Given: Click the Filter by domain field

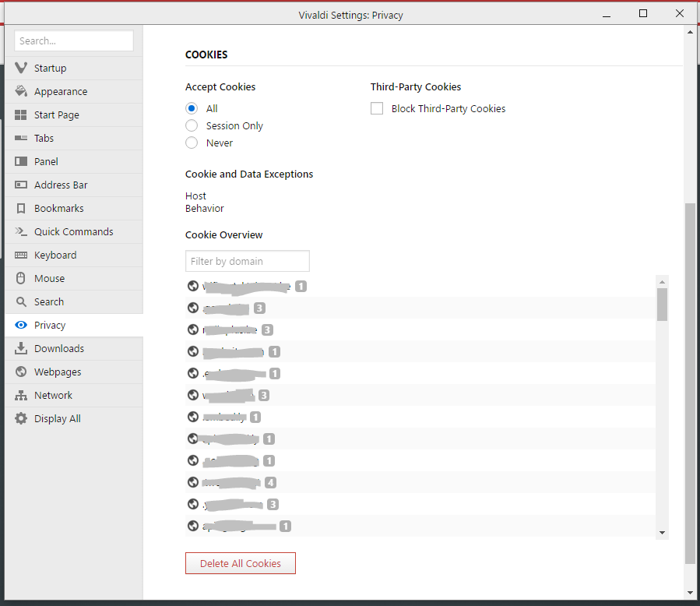Looking at the screenshot, I should 247,261.
